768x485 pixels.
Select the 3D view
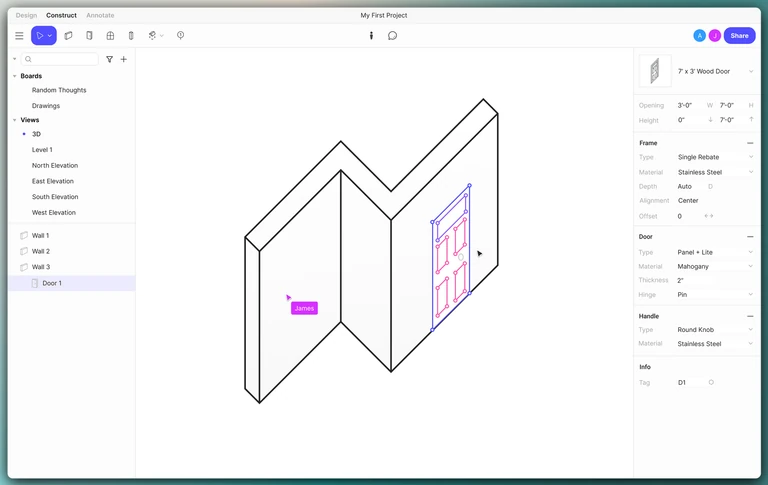click(36, 134)
